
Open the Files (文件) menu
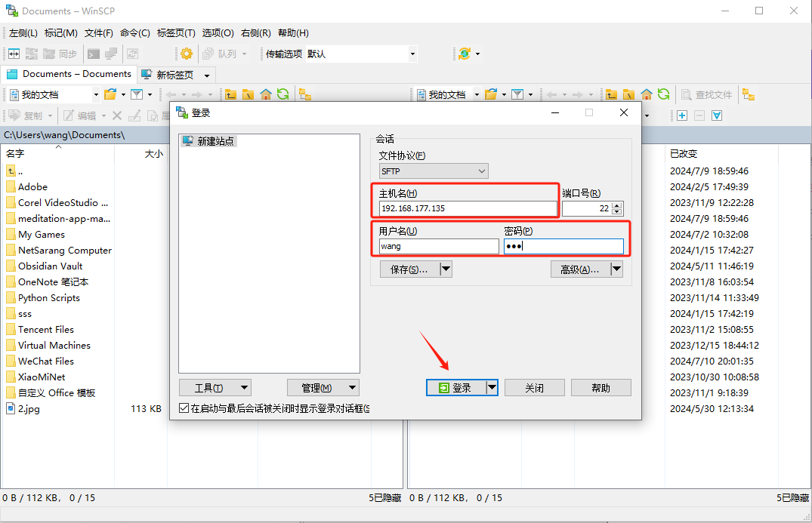(98, 33)
